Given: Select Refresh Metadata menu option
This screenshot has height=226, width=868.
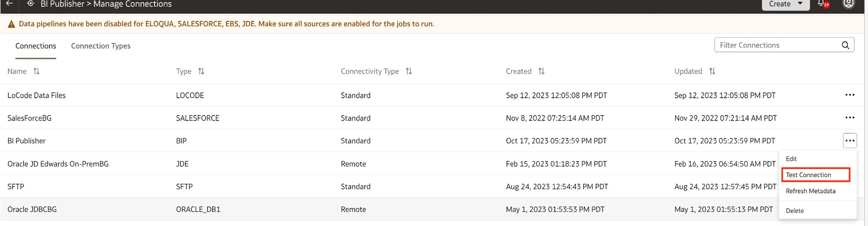Looking at the screenshot, I should coord(810,191).
